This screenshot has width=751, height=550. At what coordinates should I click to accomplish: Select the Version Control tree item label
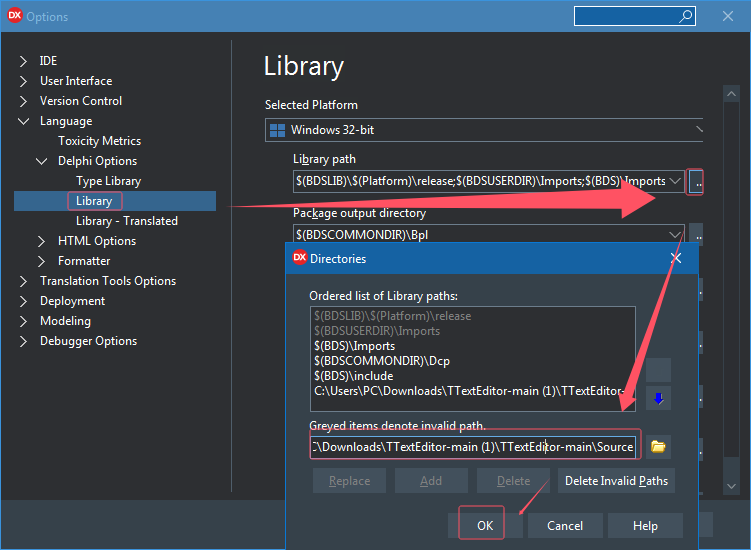81,101
